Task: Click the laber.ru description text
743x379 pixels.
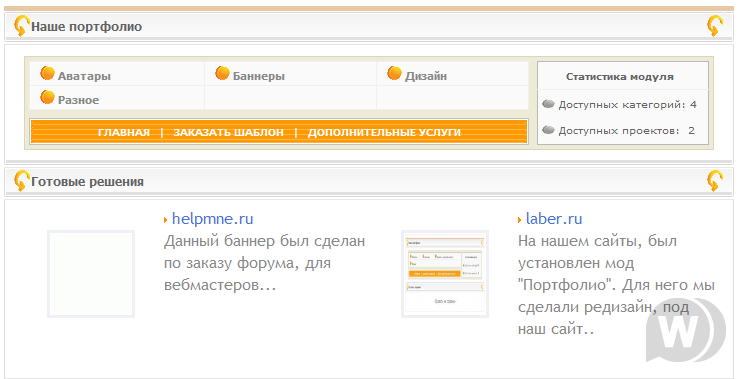Action: coord(616,285)
